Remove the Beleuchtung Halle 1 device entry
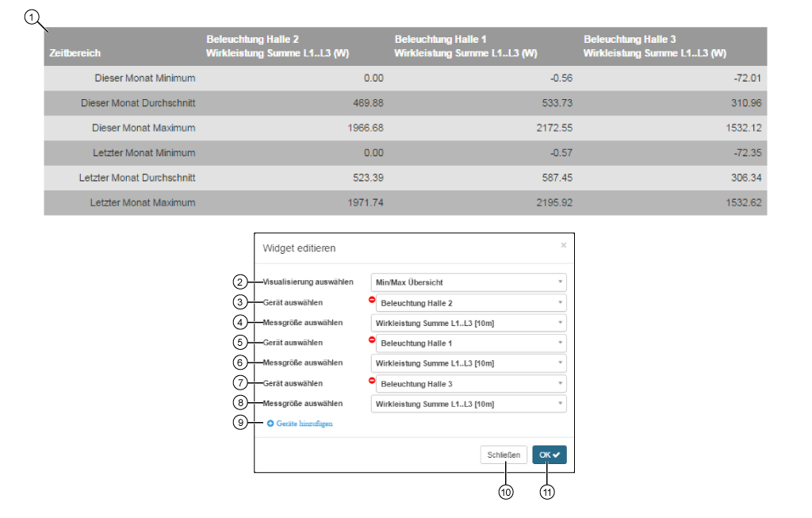Image resolution: width=812 pixels, height=518 pixels. click(x=372, y=340)
